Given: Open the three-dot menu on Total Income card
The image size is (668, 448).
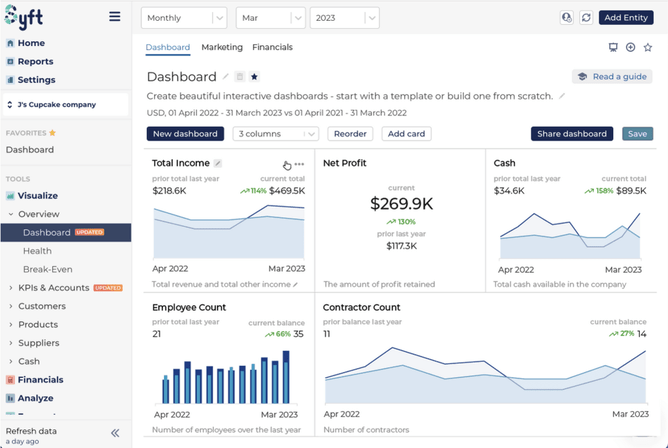Looking at the screenshot, I should click(299, 164).
